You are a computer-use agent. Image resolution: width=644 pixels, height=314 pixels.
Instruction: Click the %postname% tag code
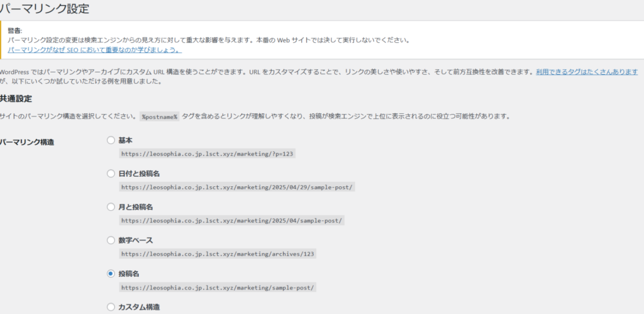159,116
